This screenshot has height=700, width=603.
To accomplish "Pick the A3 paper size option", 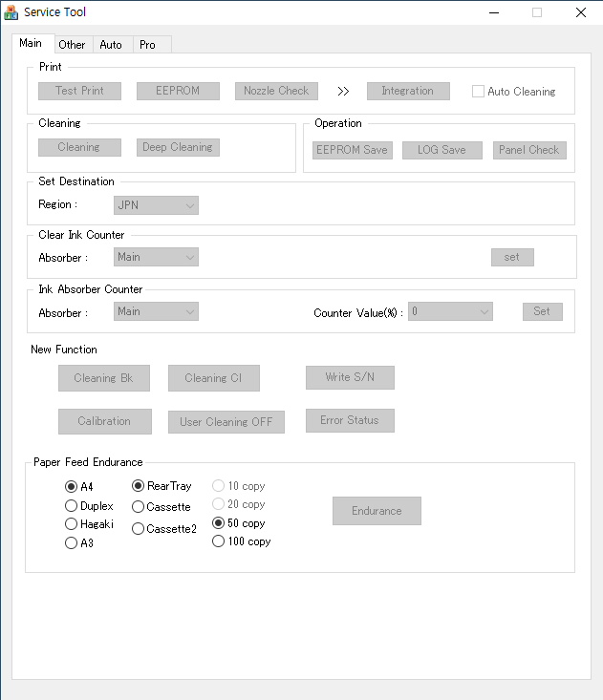I will tap(71, 543).
